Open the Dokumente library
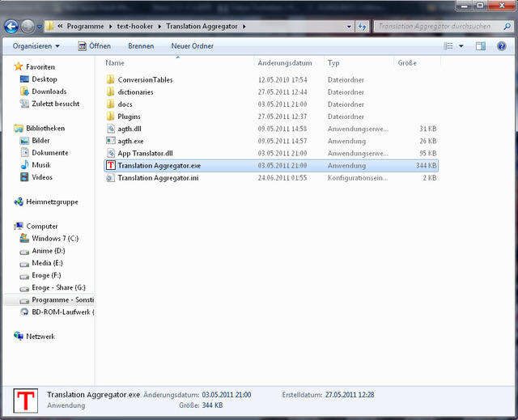The width and height of the screenshot is (518, 420). coord(50,153)
